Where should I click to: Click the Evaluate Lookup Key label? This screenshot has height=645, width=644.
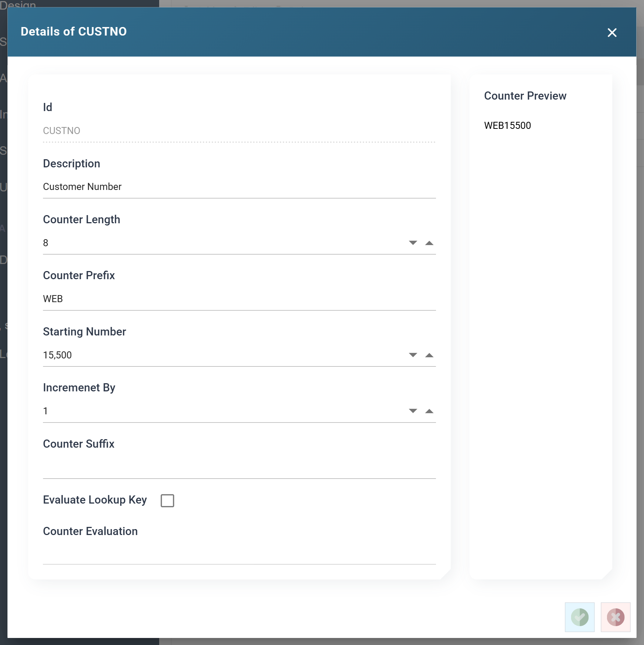point(95,500)
